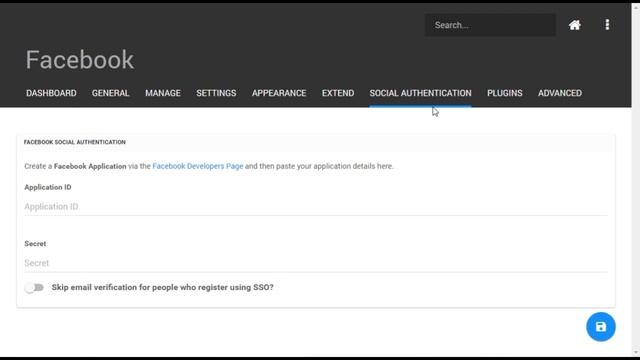Open the Manage menu
This screenshot has width=640, height=360.
(163, 93)
